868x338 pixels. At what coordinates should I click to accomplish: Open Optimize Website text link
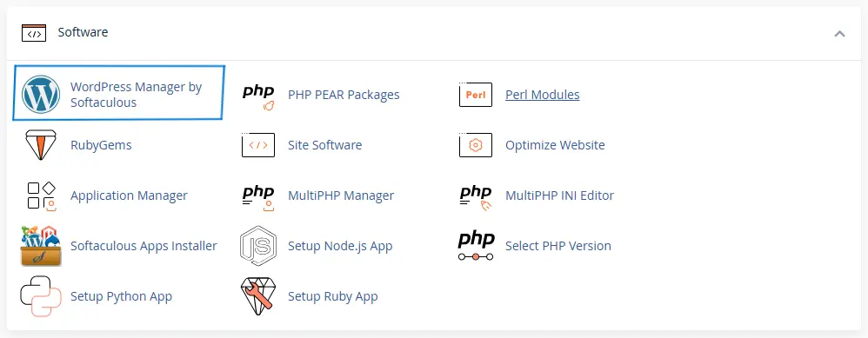(555, 145)
